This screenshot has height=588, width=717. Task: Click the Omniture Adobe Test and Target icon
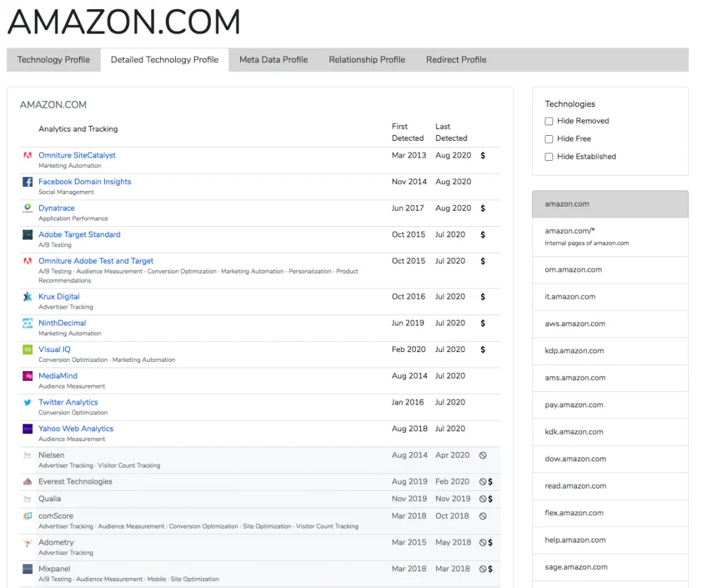tap(27, 261)
